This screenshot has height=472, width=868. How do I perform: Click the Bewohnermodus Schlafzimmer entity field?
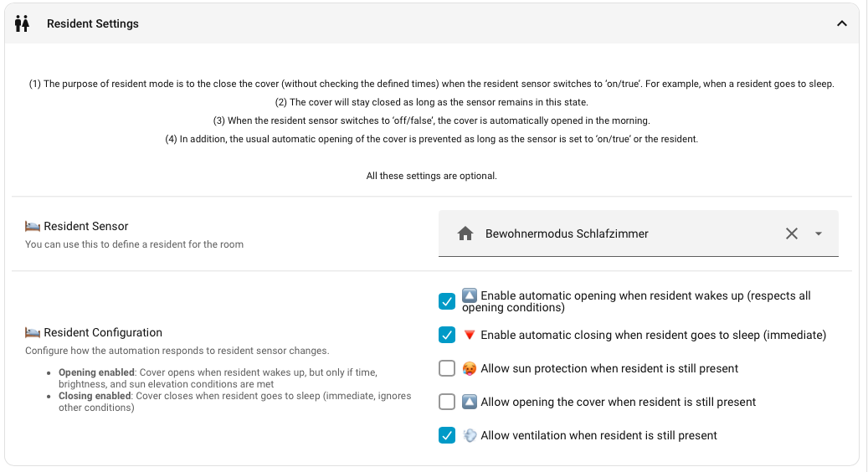639,233
